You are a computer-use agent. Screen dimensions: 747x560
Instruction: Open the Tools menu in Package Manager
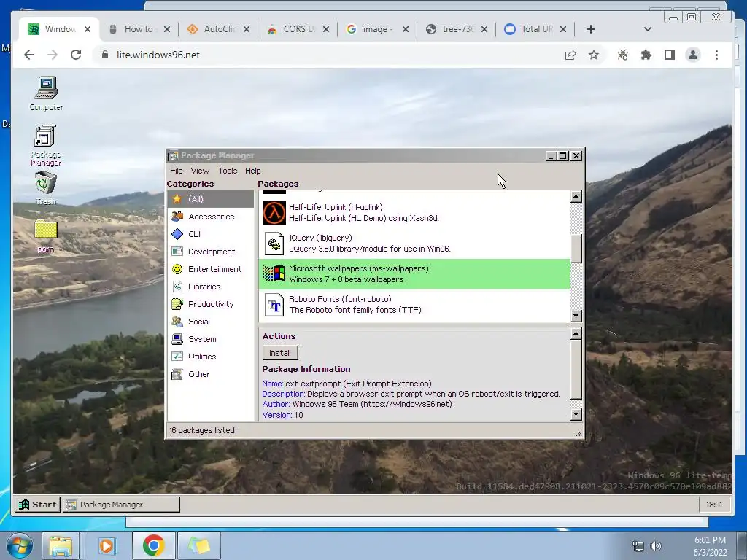[228, 171]
